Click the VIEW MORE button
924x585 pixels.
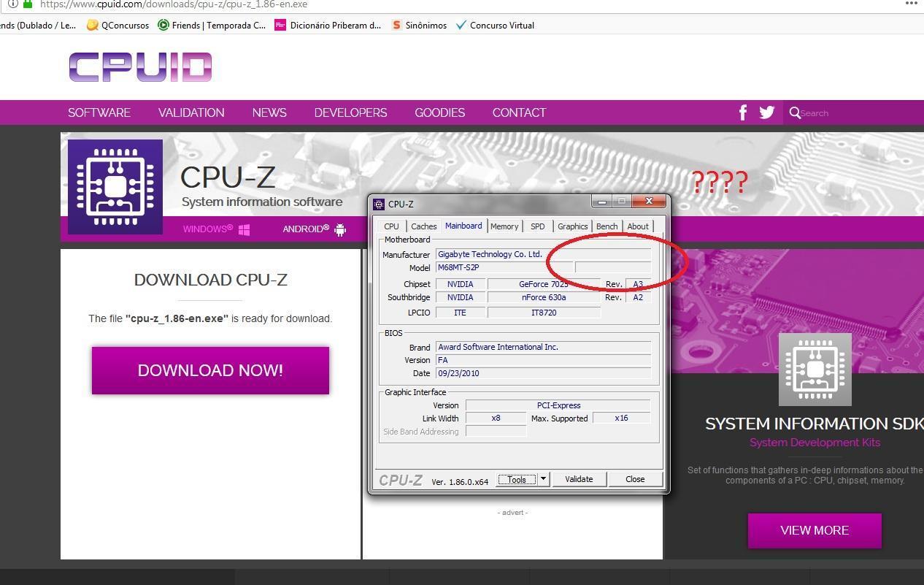[815, 530]
